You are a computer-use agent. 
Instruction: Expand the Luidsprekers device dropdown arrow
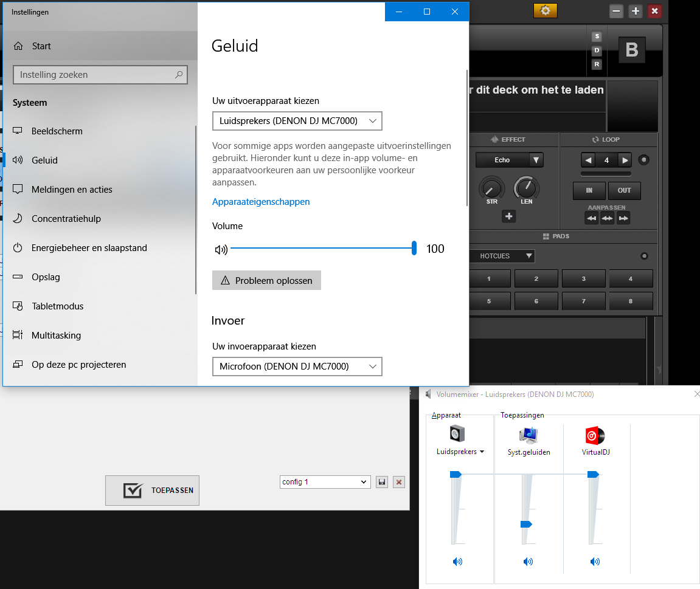click(x=482, y=452)
